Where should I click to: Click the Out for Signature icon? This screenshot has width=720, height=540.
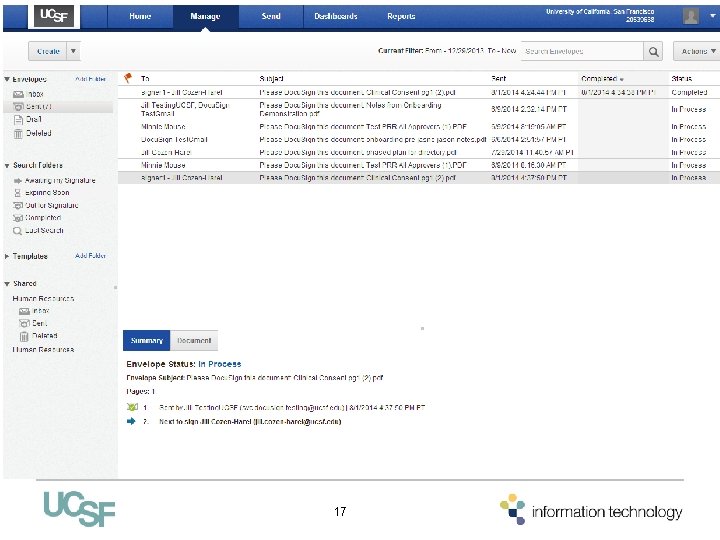[x=18, y=205]
